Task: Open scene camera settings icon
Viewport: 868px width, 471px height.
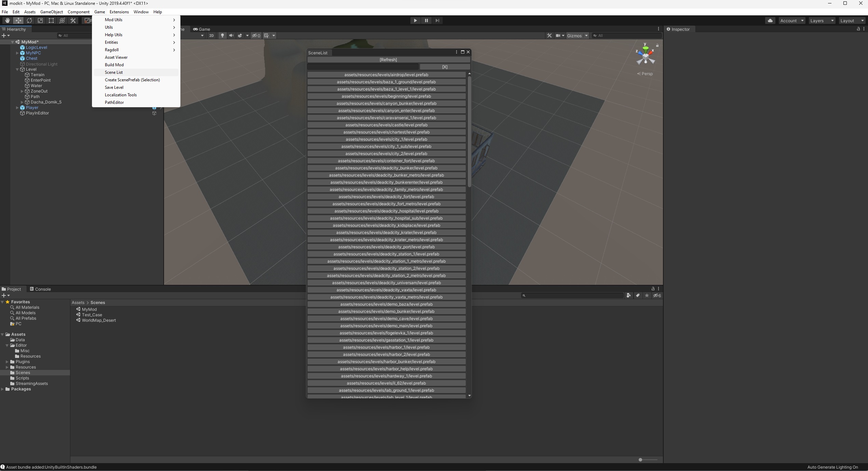Action: 558,36
